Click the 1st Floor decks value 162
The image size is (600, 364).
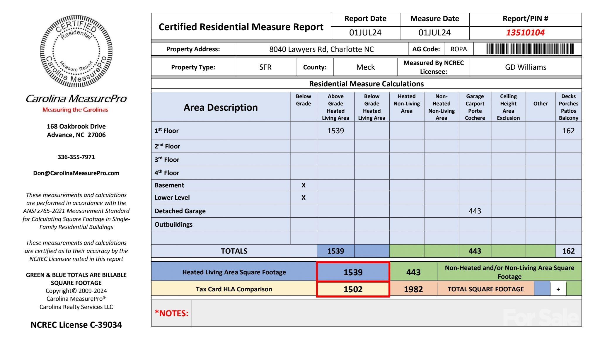pos(568,131)
